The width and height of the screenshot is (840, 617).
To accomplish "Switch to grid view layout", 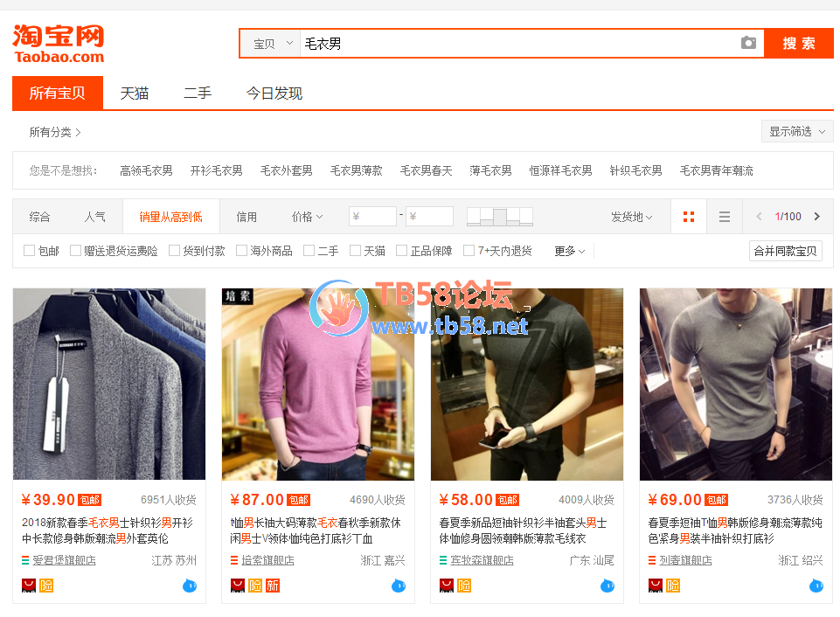I will pyautogui.click(x=689, y=217).
